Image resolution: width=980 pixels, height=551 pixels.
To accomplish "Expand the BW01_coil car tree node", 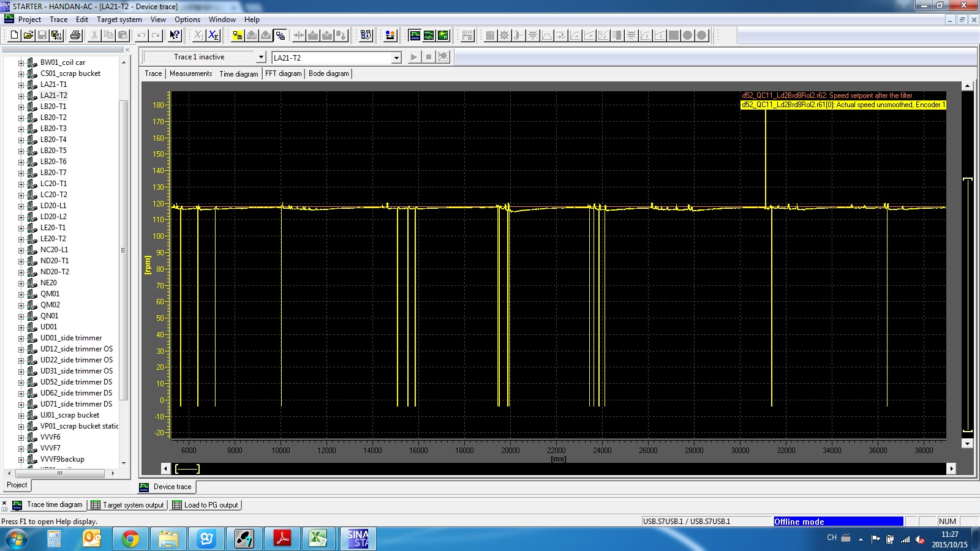I will (21, 63).
